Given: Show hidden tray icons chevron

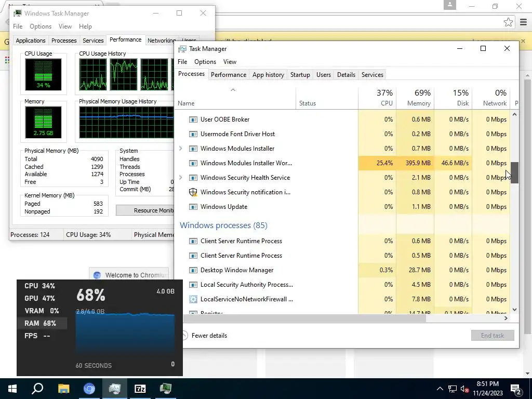Looking at the screenshot, I should (440, 389).
